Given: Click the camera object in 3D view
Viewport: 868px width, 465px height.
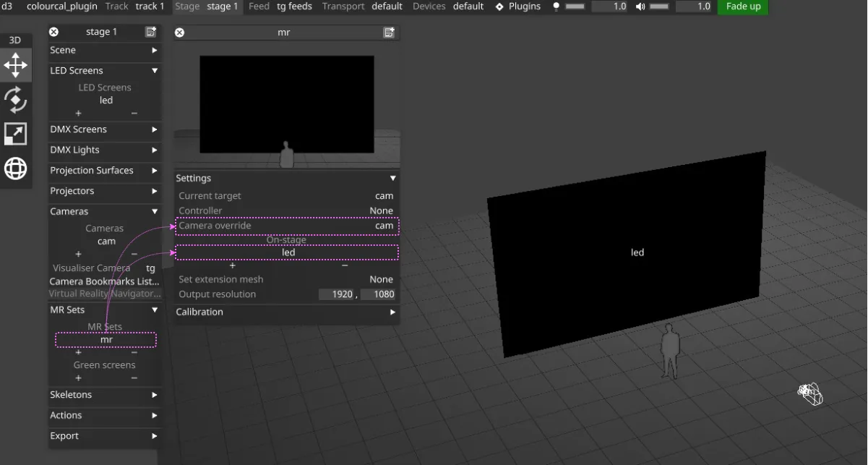Looking at the screenshot, I should tap(810, 393).
